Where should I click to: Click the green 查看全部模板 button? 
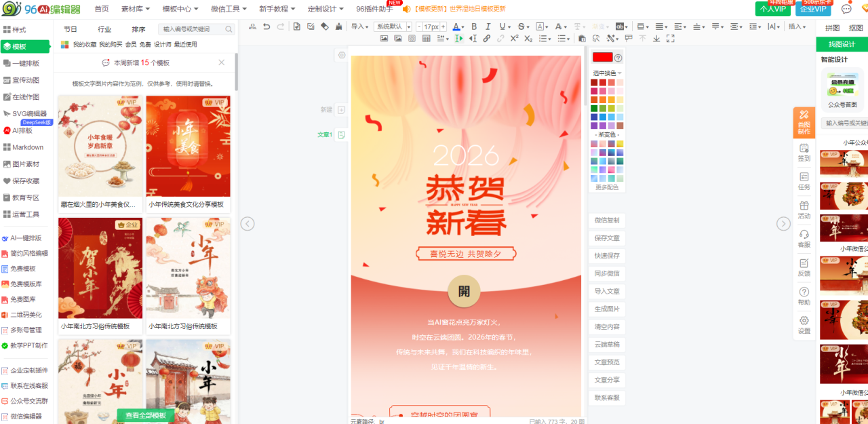pos(146,415)
